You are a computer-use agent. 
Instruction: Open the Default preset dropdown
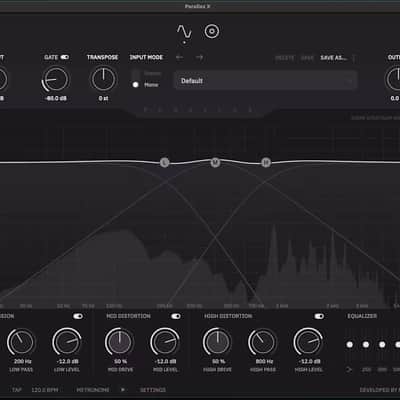(x=265, y=80)
